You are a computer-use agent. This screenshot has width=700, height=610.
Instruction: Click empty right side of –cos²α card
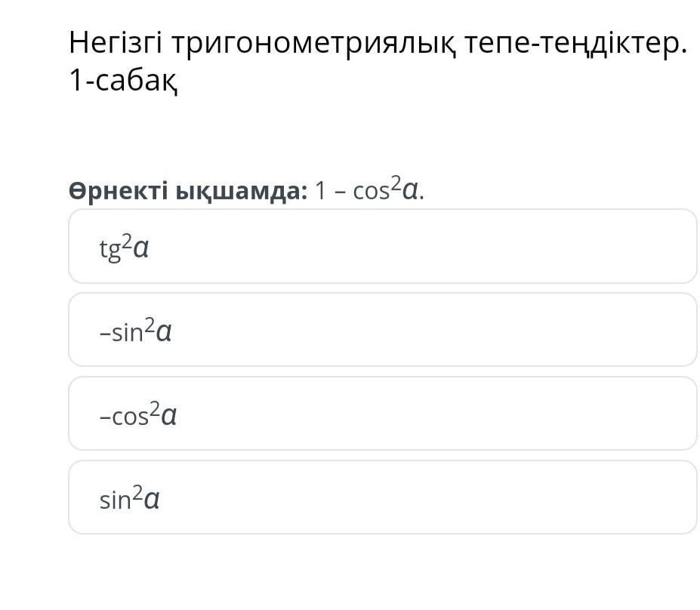589,414
